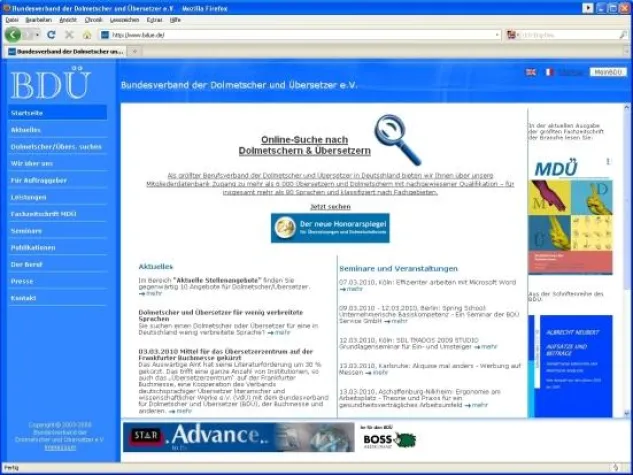The height and width of the screenshot is (475, 633).
Task: Click the Seminare und Veranstaltungen heading
Action: [398, 268]
